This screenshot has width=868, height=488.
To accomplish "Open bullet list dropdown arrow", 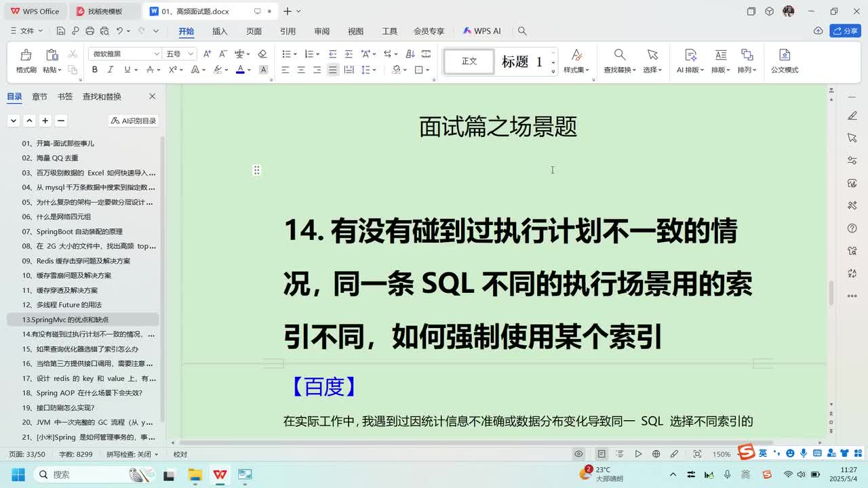I will pyautogui.click(x=295, y=54).
